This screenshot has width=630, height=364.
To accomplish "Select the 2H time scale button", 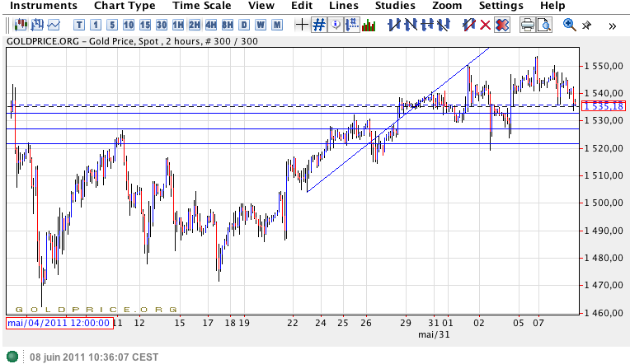I will pyautogui.click(x=195, y=25).
